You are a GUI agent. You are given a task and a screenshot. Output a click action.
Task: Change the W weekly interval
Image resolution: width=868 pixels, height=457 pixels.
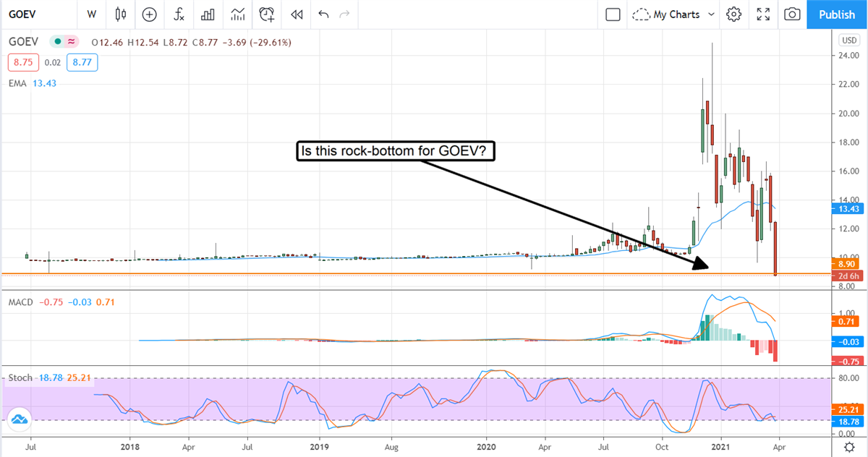(91, 14)
